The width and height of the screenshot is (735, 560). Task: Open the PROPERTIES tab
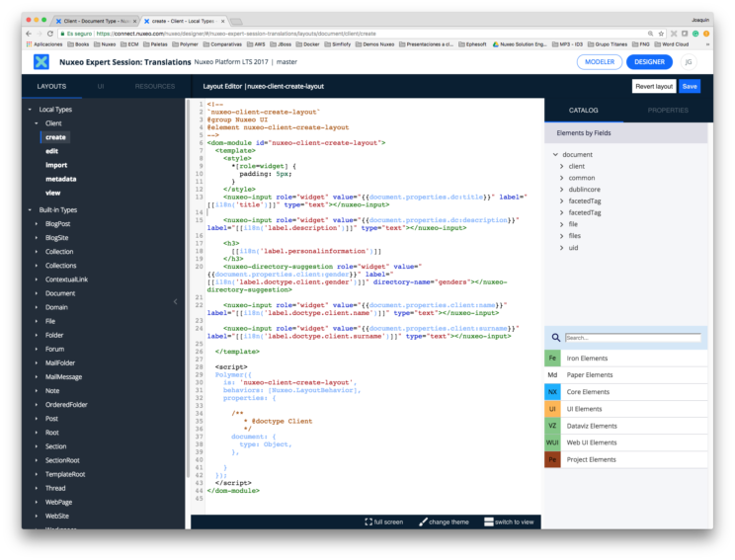[668, 111]
